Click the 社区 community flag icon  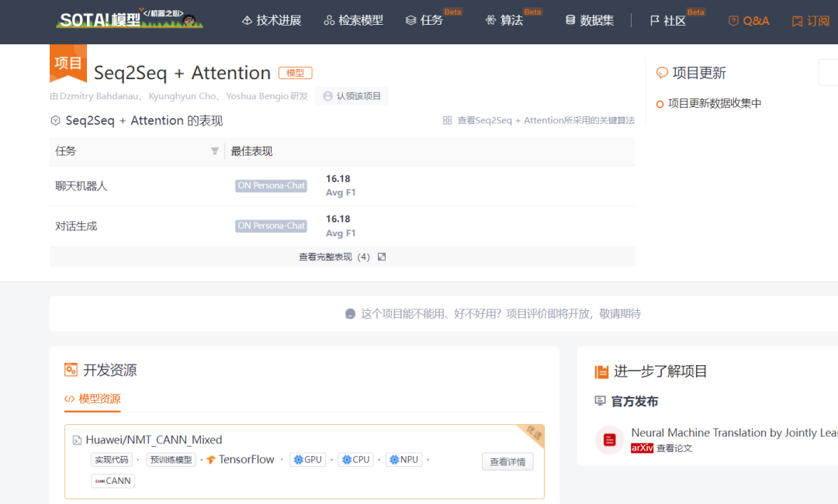653,20
